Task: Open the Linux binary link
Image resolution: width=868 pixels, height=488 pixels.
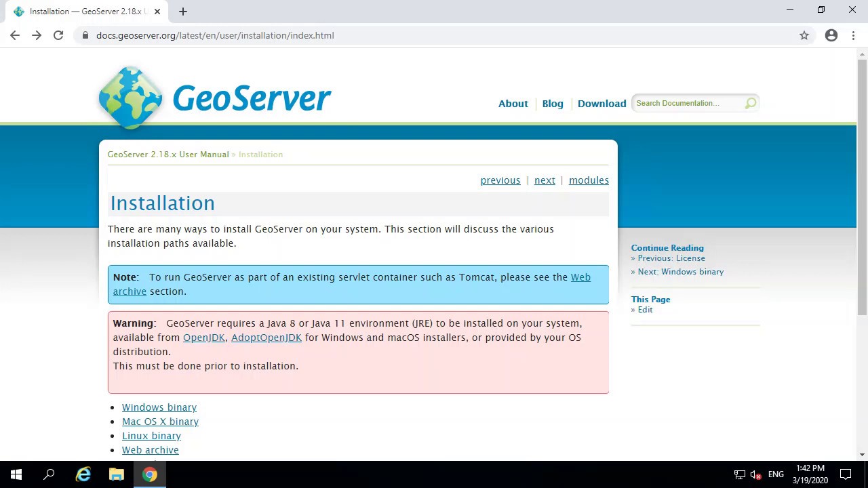Action: pyautogui.click(x=151, y=436)
